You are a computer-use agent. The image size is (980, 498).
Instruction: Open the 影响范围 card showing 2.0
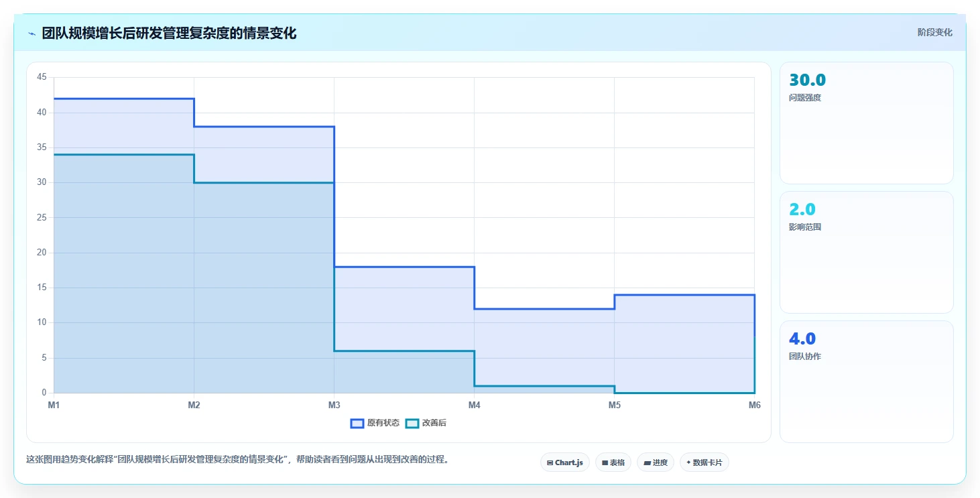(866, 253)
